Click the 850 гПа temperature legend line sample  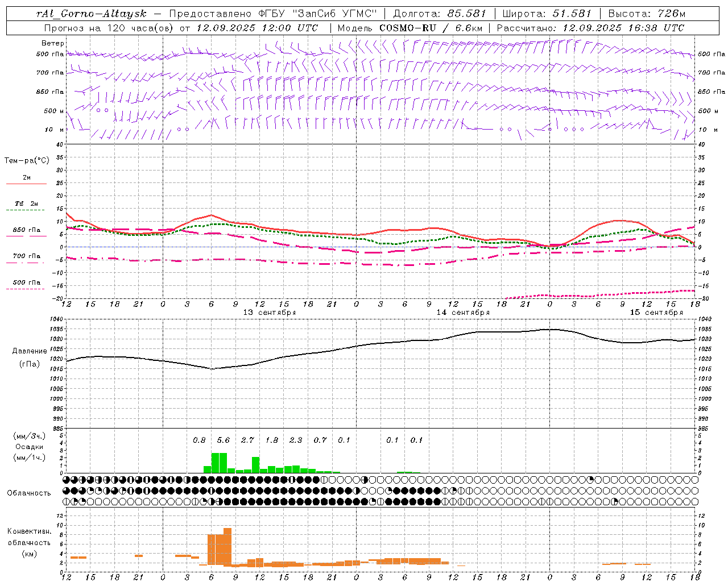(27, 236)
